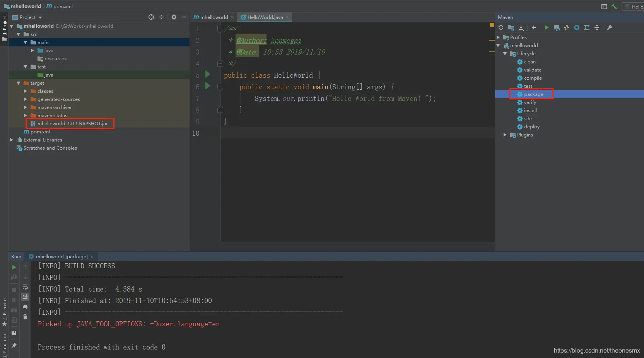Clear all console output with trash icon

tap(25, 317)
